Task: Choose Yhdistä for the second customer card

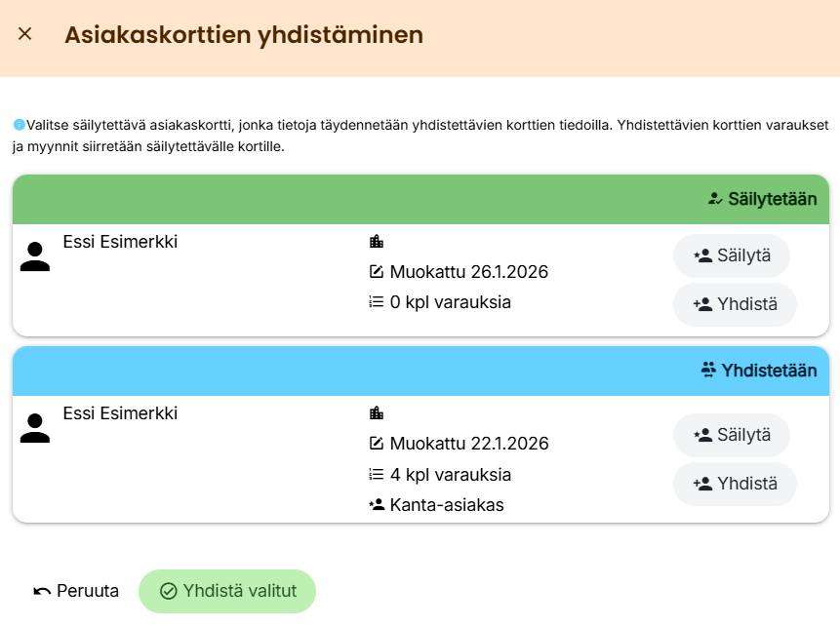Action: [x=735, y=483]
